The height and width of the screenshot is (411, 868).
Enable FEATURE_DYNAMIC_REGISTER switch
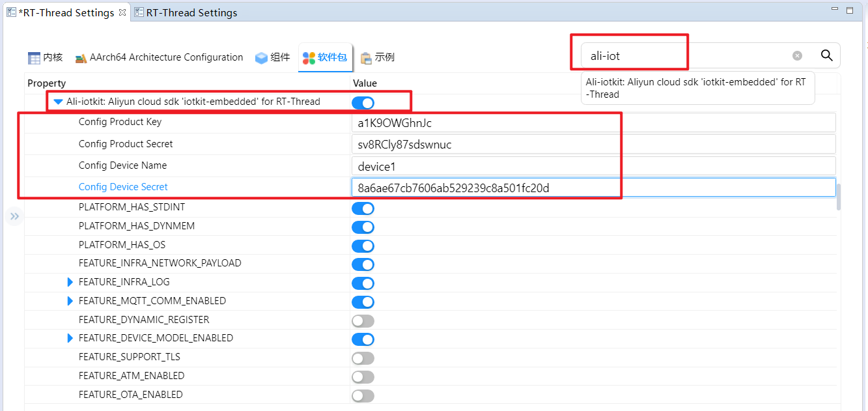point(363,321)
